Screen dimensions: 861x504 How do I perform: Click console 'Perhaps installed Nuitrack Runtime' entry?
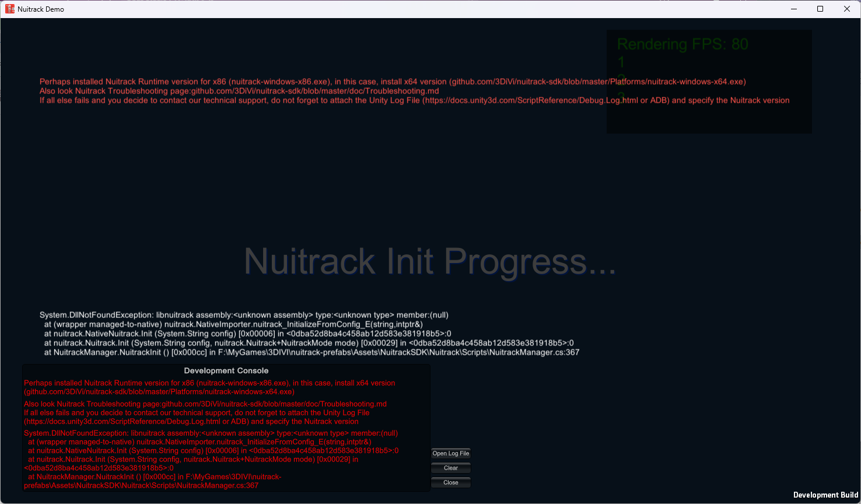click(x=209, y=387)
